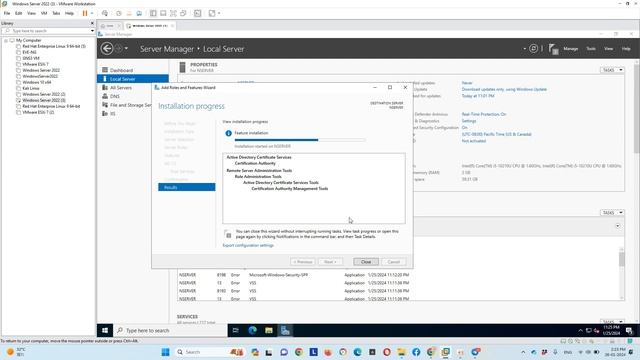The width and height of the screenshot is (640, 360).
Task: Select VMware ESXi 7 VM in library
Action: (x=35, y=64)
